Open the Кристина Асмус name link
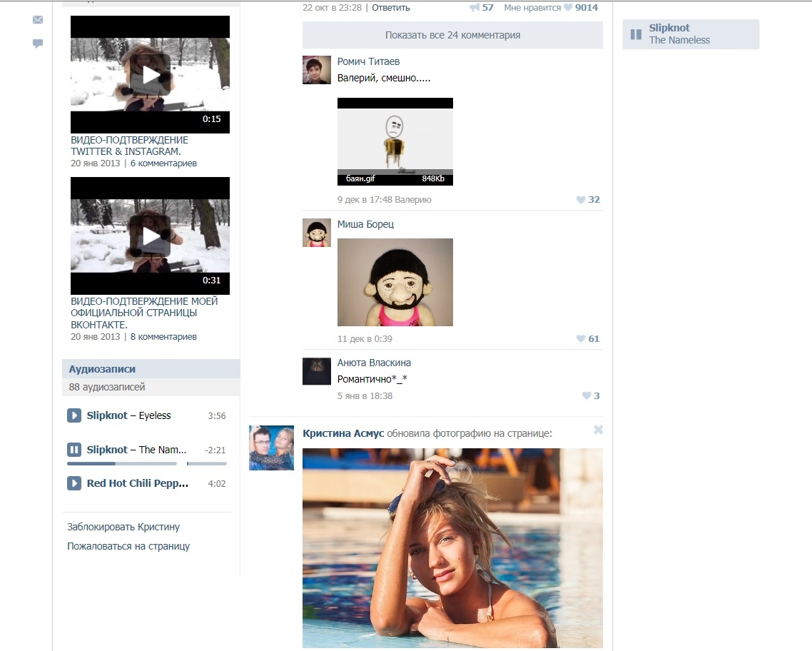This screenshot has width=812, height=651. [343, 433]
